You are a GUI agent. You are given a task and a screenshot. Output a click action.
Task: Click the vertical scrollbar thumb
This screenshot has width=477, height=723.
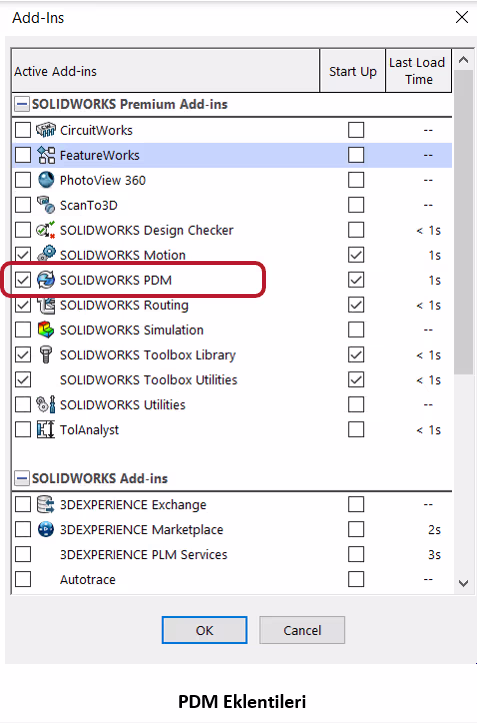[464, 222]
